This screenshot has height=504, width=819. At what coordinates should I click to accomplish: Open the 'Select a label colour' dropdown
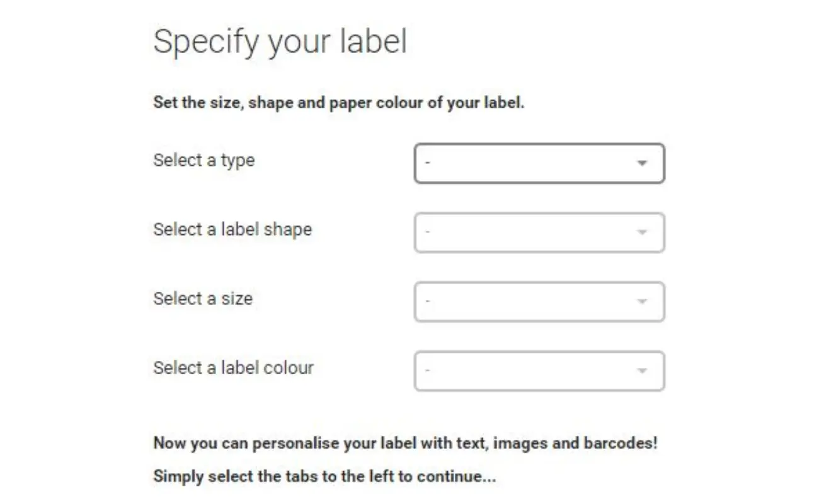pyautogui.click(x=539, y=371)
